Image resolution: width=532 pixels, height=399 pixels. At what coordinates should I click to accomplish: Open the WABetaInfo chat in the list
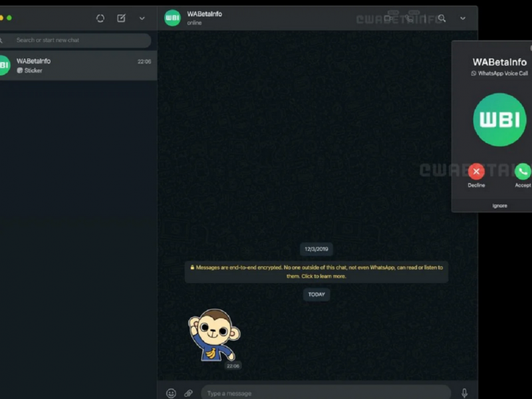[x=78, y=65]
